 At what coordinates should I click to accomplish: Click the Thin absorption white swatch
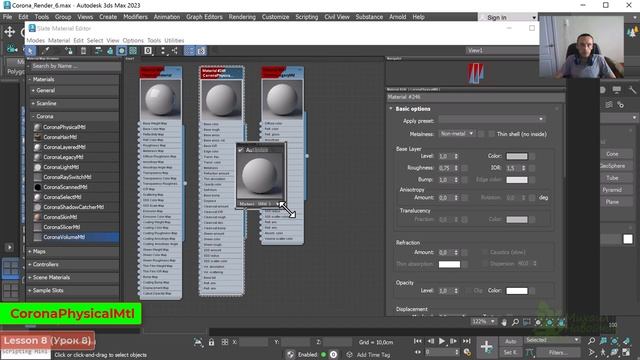point(449,264)
